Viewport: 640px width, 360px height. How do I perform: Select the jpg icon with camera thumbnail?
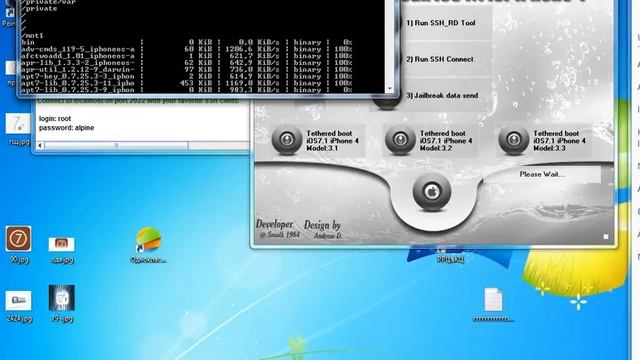click(62, 250)
